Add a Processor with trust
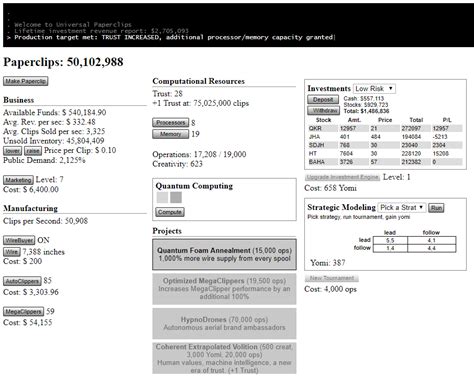This screenshot has height=377, width=474. pos(171,122)
